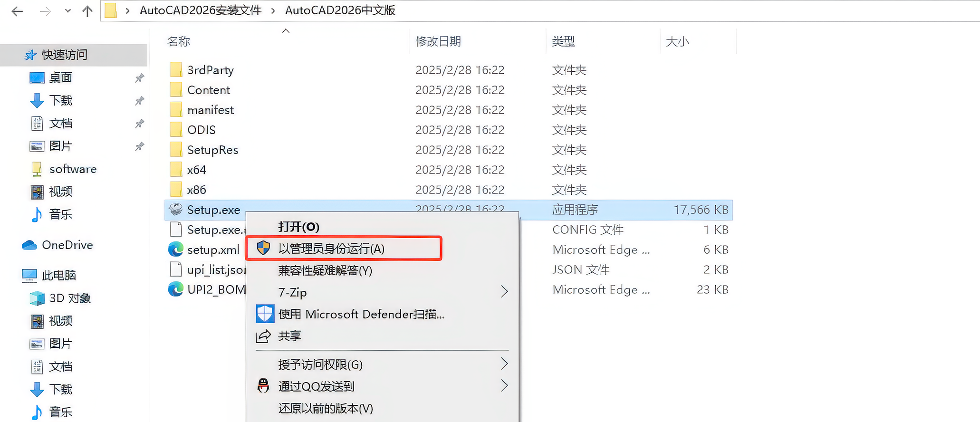Choose 打开(O) in context menu
Image resolution: width=980 pixels, height=422 pixels.
[x=298, y=227]
